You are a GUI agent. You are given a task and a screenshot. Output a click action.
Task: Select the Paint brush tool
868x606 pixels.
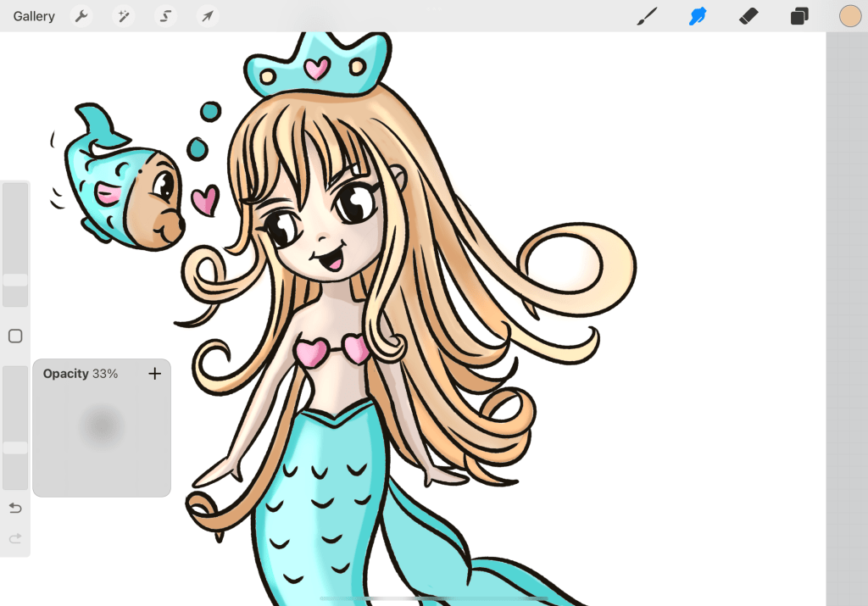point(648,16)
